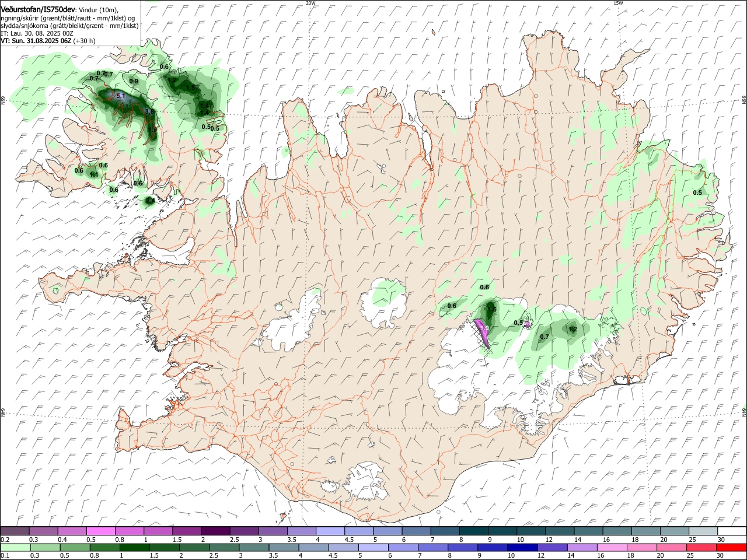
Task: Choose the green swatch labeled 0.5 in bottom legend row
Action: click(x=74, y=547)
